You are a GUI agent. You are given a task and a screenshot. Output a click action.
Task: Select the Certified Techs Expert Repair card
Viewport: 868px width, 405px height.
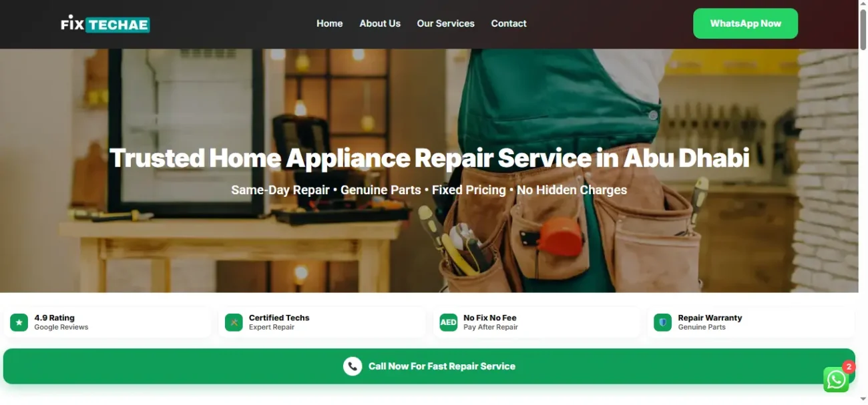point(322,322)
